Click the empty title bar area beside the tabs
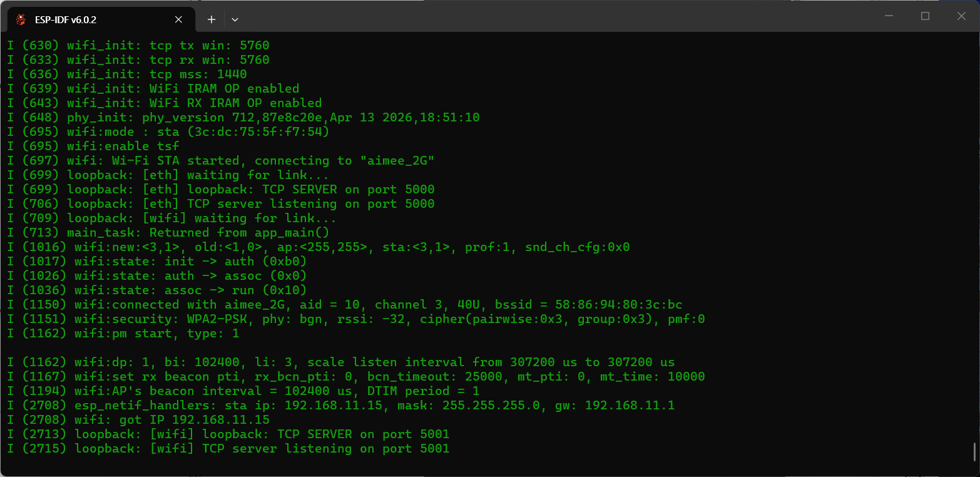Viewport: 980px width, 477px height. [551, 16]
